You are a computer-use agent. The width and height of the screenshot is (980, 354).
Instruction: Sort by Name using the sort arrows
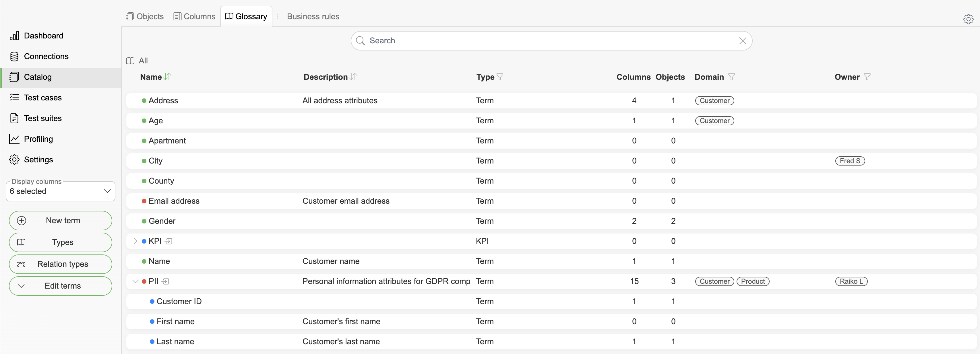pos(167,77)
